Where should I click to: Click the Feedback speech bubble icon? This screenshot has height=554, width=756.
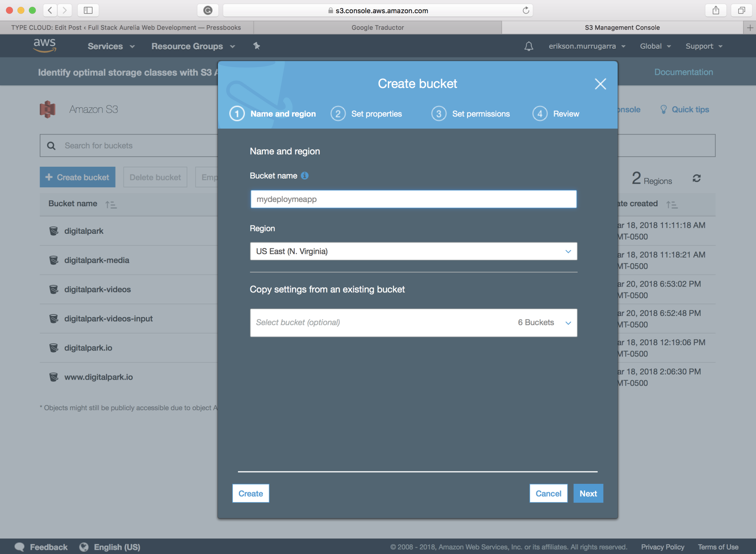click(19, 547)
